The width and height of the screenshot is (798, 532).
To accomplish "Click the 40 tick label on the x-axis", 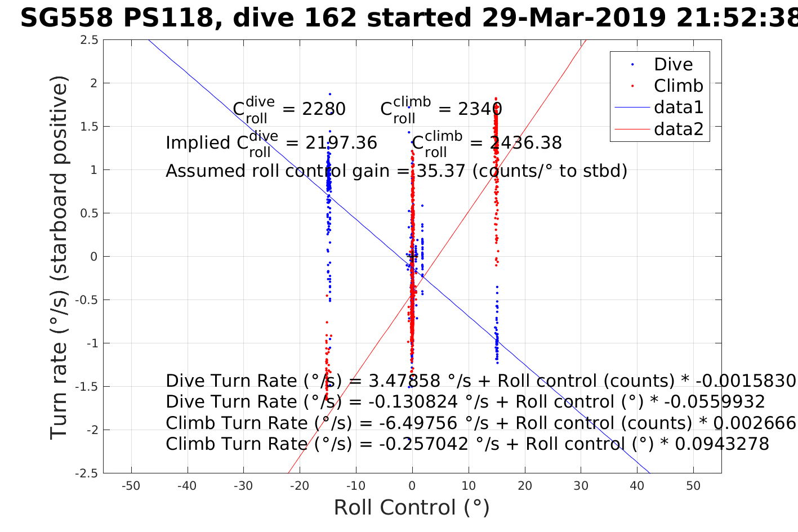I will 637,486.
